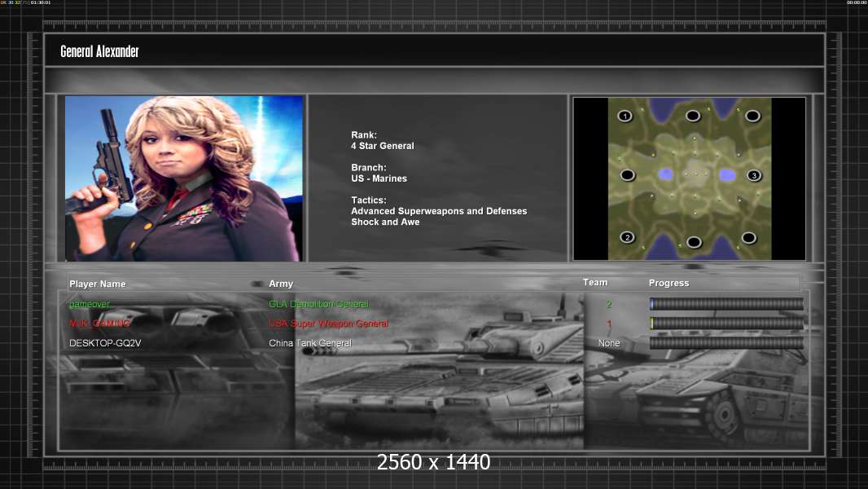
Task: Click MJK_GAMING loading progress bar
Action: [x=727, y=324]
